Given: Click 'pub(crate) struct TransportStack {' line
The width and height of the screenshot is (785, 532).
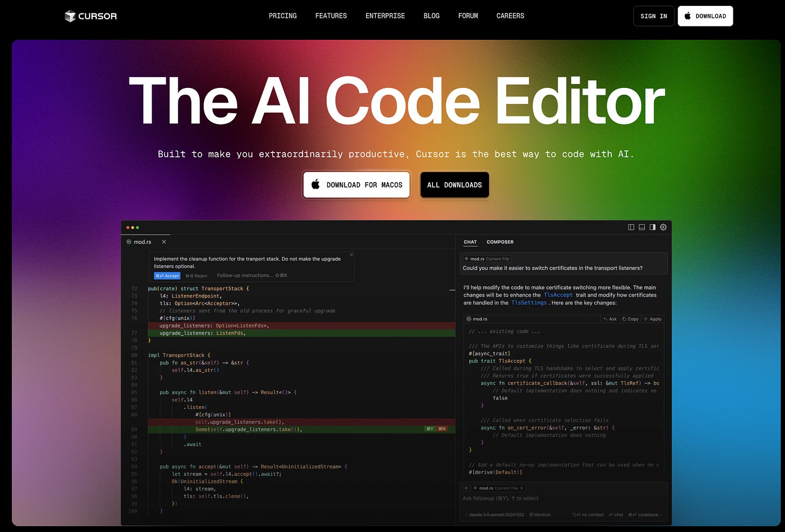Looking at the screenshot, I should click(x=198, y=288).
